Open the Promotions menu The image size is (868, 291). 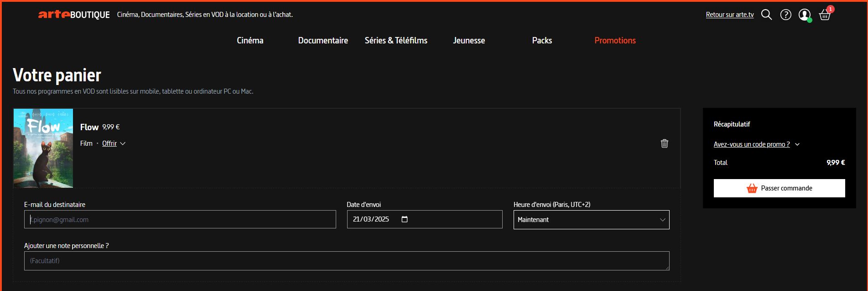(x=615, y=40)
